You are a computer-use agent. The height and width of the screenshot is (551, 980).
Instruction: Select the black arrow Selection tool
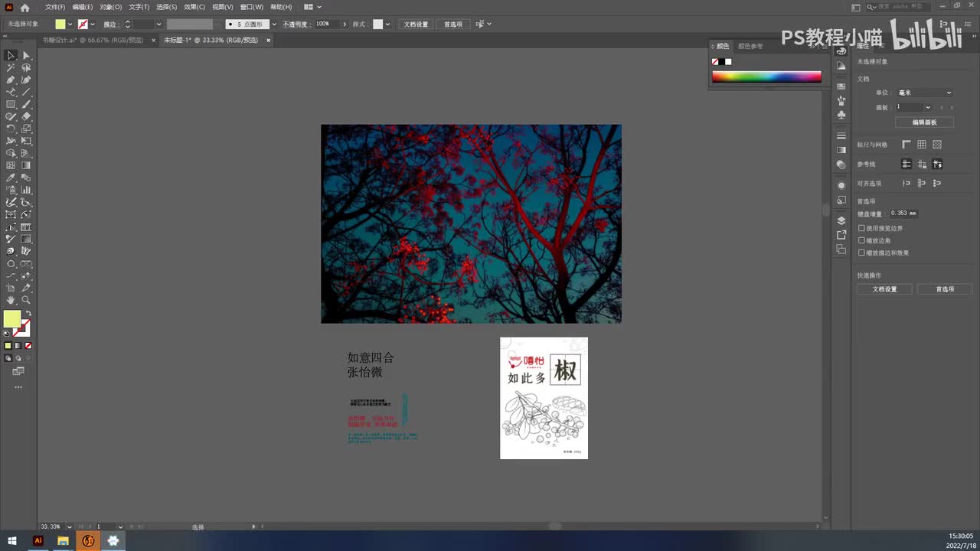point(11,55)
